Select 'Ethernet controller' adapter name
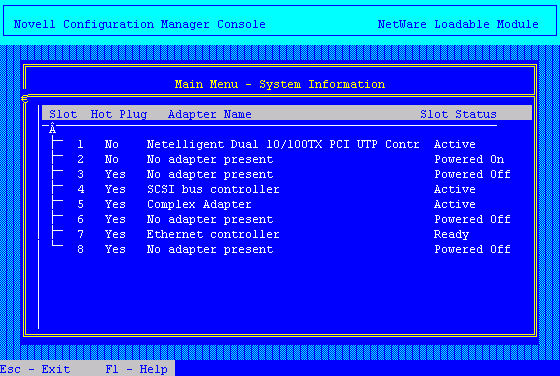Image resolution: width=560 pixels, height=376 pixels. pyautogui.click(x=213, y=234)
